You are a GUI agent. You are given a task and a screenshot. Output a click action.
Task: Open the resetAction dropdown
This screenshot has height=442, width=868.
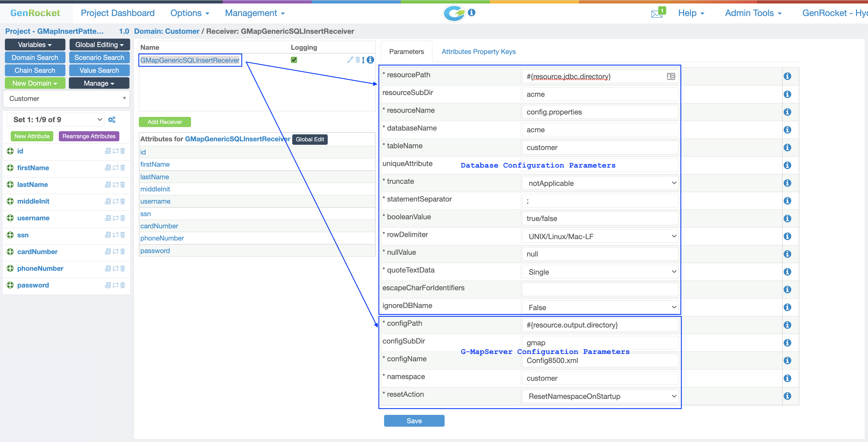(x=601, y=396)
